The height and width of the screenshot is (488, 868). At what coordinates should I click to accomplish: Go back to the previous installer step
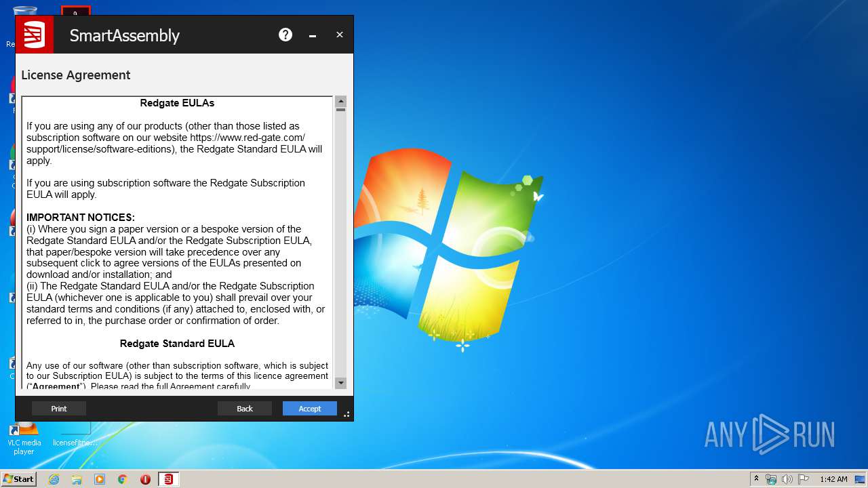(x=245, y=408)
